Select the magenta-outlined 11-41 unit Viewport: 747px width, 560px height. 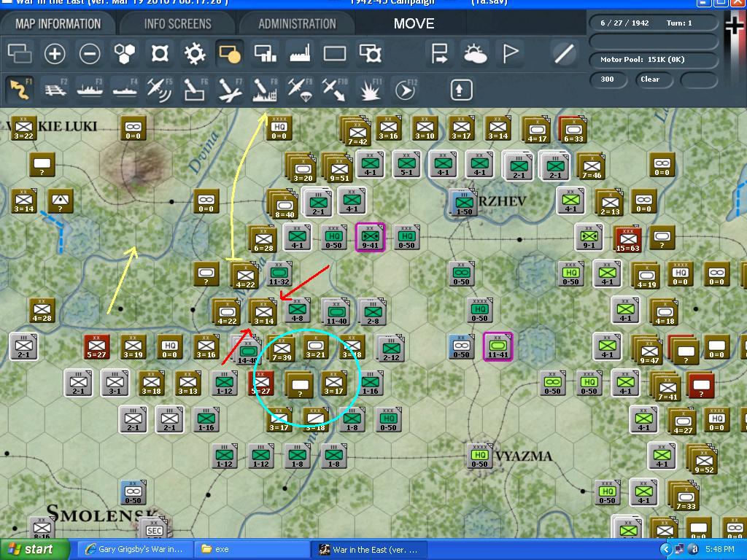pyautogui.click(x=498, y=346)
